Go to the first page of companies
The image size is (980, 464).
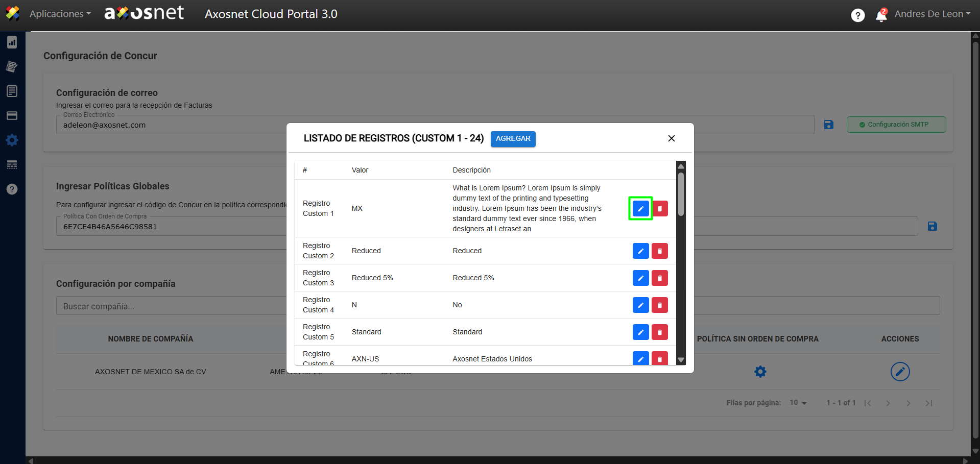click(868, 403)
